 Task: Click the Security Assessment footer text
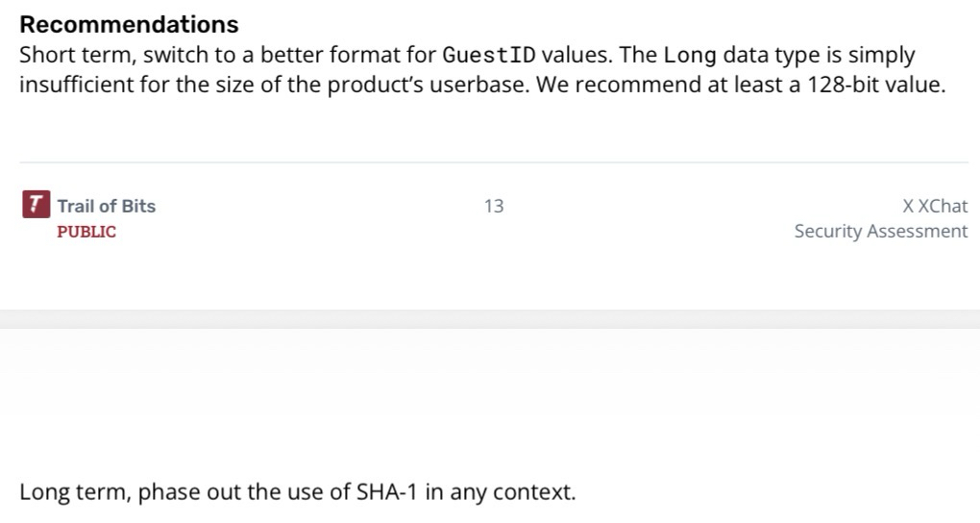[x=880, y=231]
